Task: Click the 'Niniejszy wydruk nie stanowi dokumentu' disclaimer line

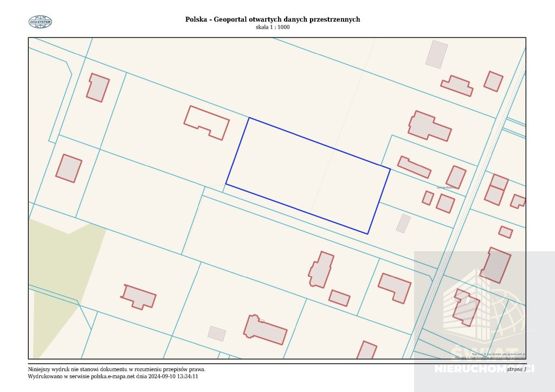Action: pos(117,369)
